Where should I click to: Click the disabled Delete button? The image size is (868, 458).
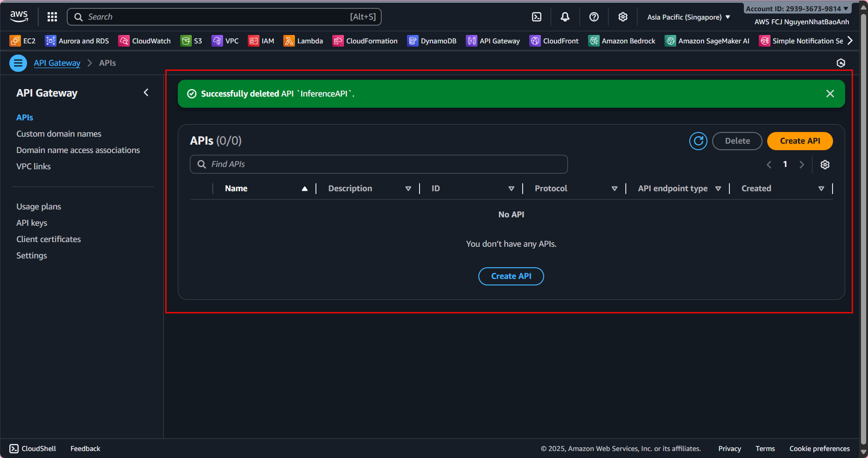(x=737, y=141)
